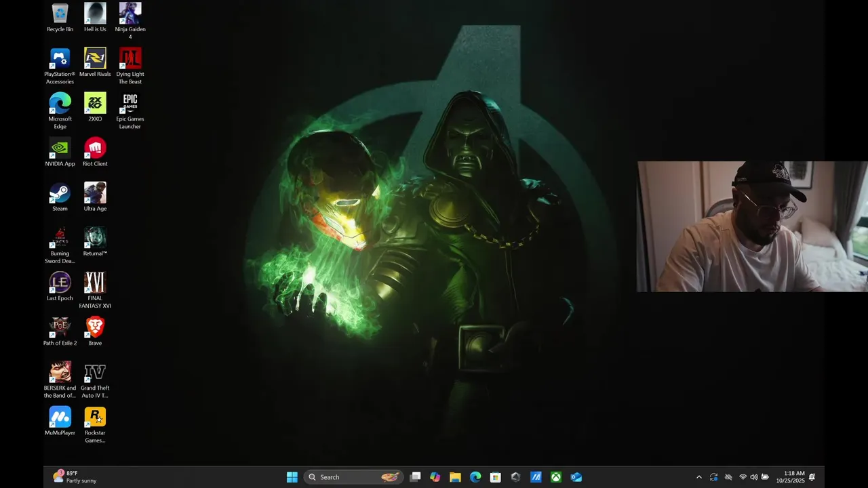
Task: Open the notifications bell icon
Action: pyautogui.click(x=812, y=477)
